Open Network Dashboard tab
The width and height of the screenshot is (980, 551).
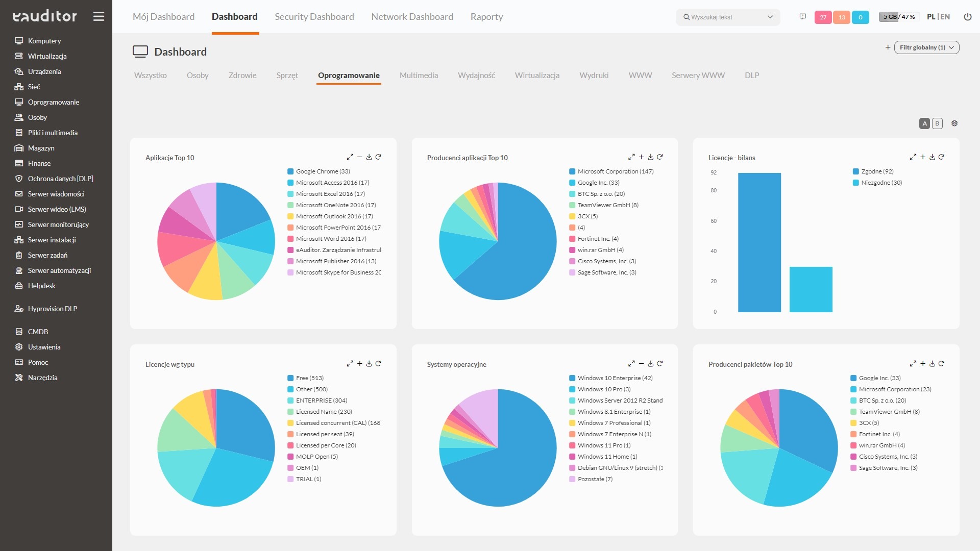tap(412, 17)
